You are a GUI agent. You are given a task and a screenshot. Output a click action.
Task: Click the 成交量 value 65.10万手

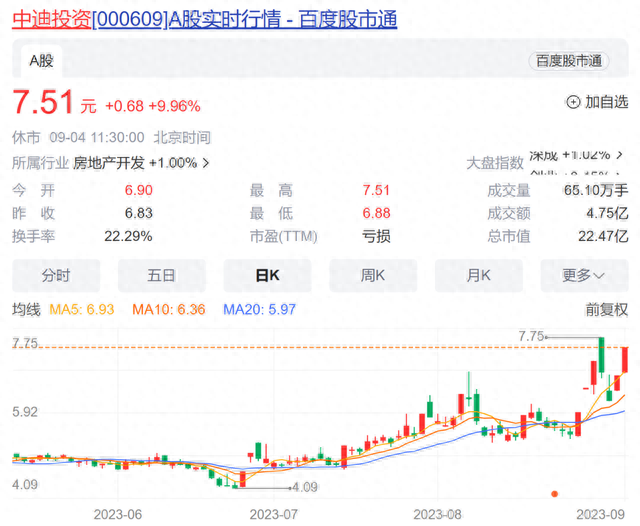pos(596,190)
